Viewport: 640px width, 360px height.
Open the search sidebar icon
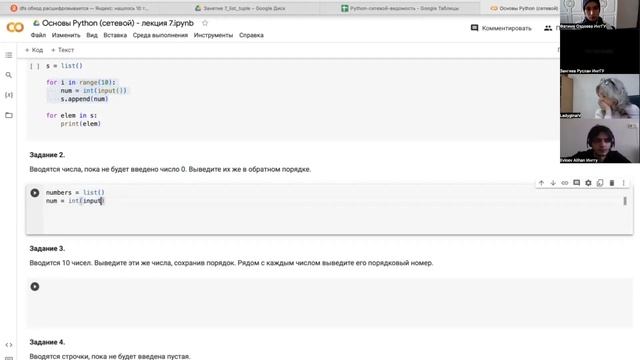(x=9, y=75)
